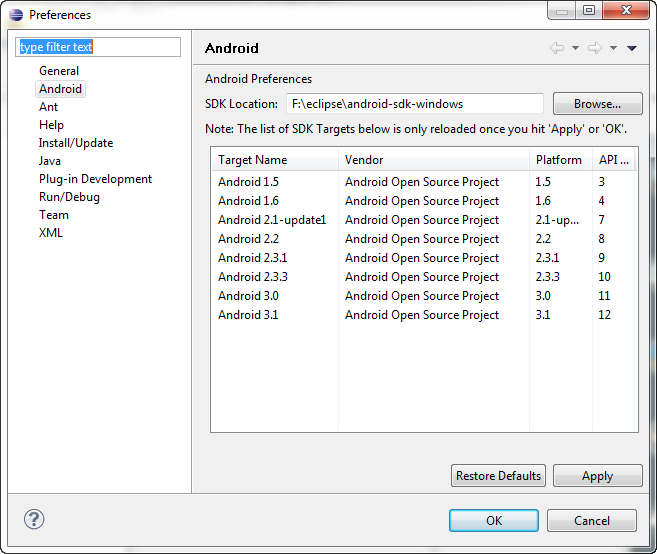Click the Help question mark icon
657x554 pixels.
coord(34,519)
